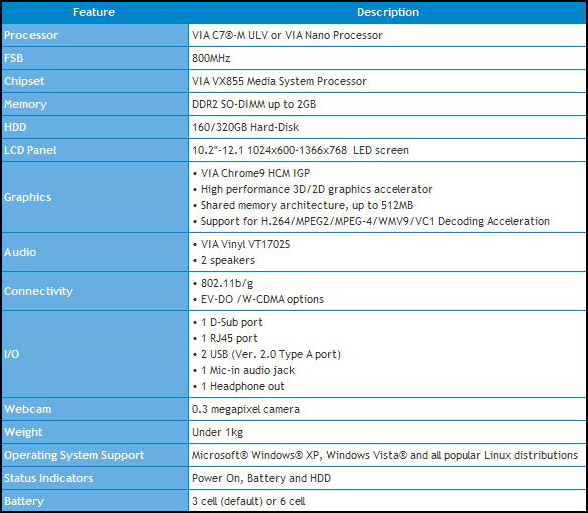Select the Operating System Support label
This screenshot has width=588, height=513.
click(x=74, y=455)
